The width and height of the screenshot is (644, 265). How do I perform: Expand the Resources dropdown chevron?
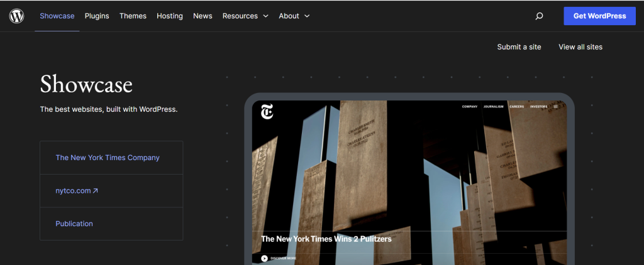pos(265,16)
